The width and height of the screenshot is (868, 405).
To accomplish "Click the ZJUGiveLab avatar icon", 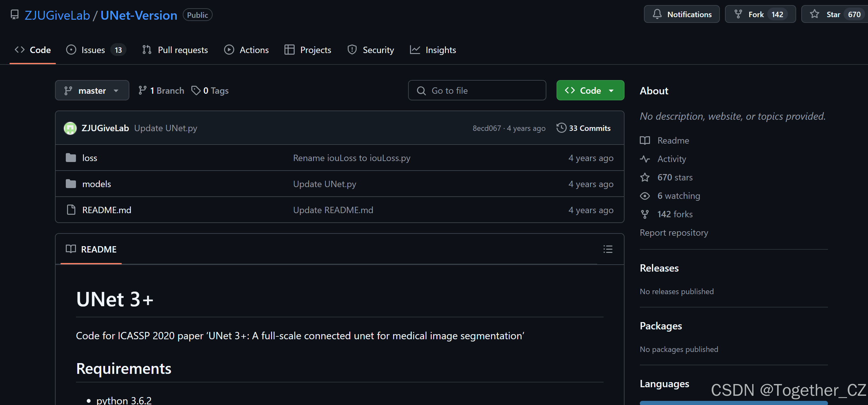I will [70, 128].
